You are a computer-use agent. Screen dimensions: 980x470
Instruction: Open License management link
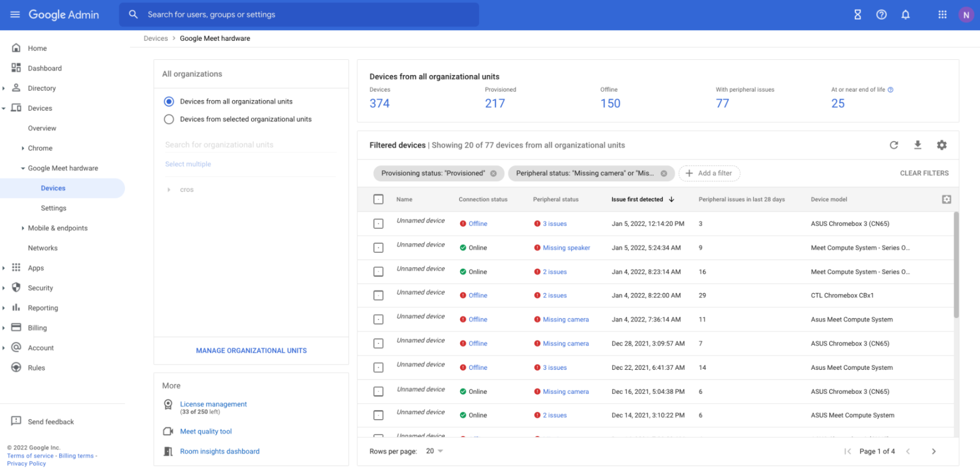click(213, 404)
